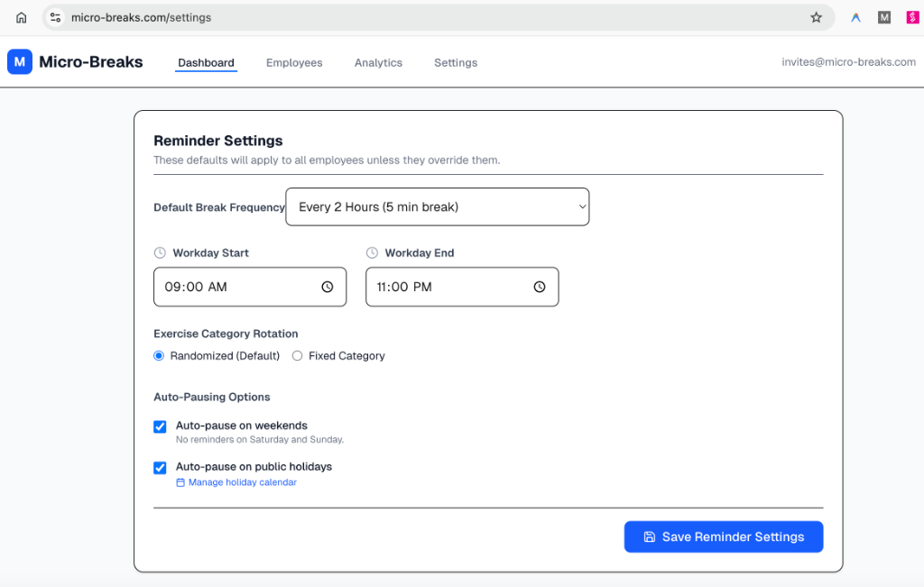Viewport: 924px width, 587px height.
Task: Click the pink browser extension icon
Action: (x=912, y=17)
